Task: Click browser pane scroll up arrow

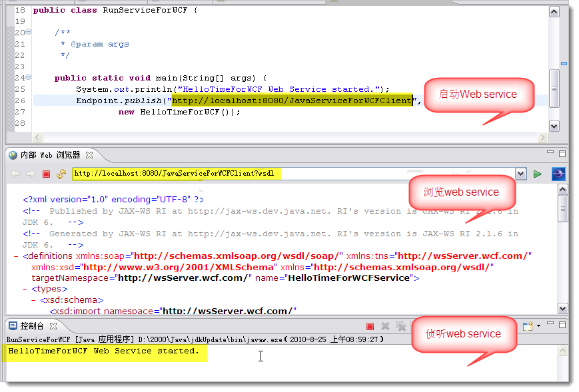Action: coord(563,190)
